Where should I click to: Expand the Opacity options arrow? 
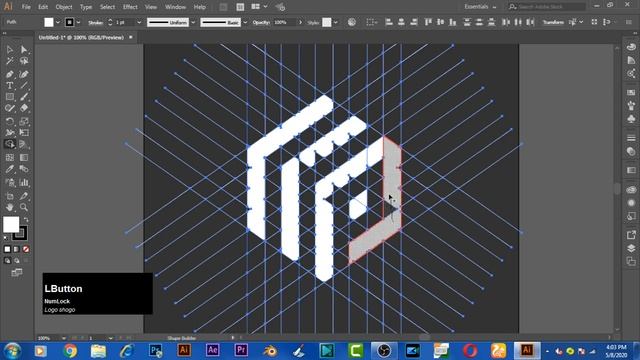click(300, 22)
